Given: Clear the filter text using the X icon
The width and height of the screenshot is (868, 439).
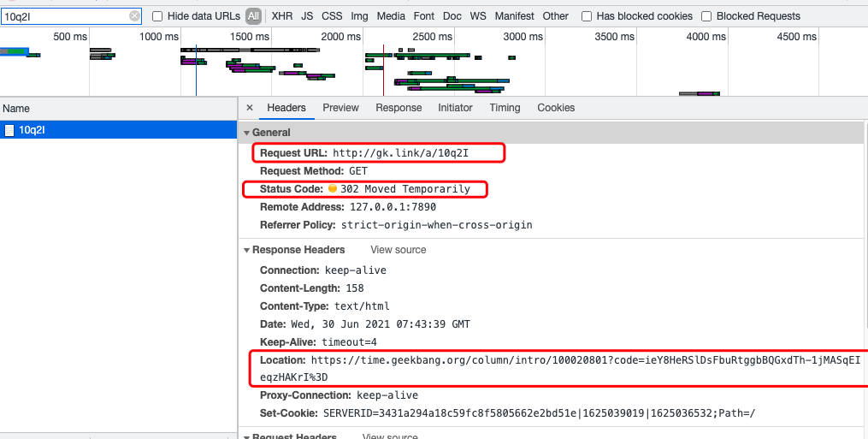Looking at the screenshot, I should click(134, 16).
